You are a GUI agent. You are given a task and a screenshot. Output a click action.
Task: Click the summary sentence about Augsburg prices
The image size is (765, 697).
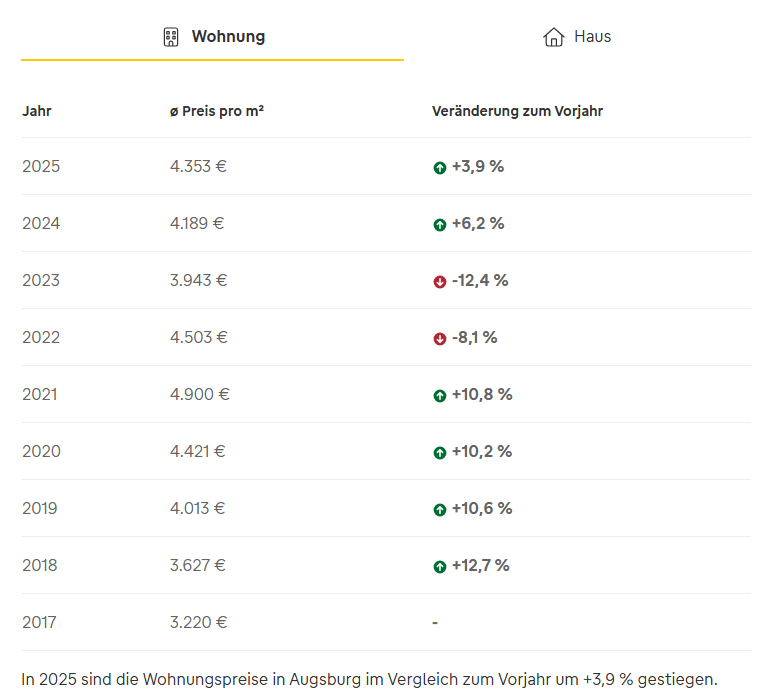[x=369, y=679]
